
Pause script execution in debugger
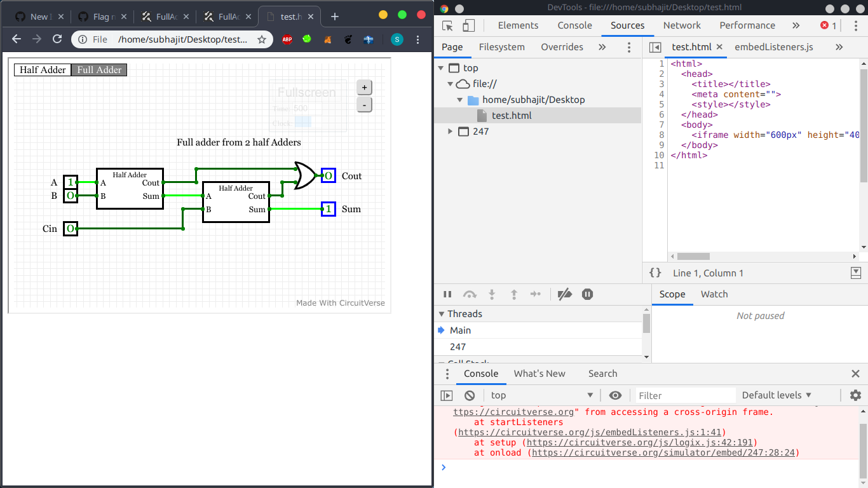447,294
